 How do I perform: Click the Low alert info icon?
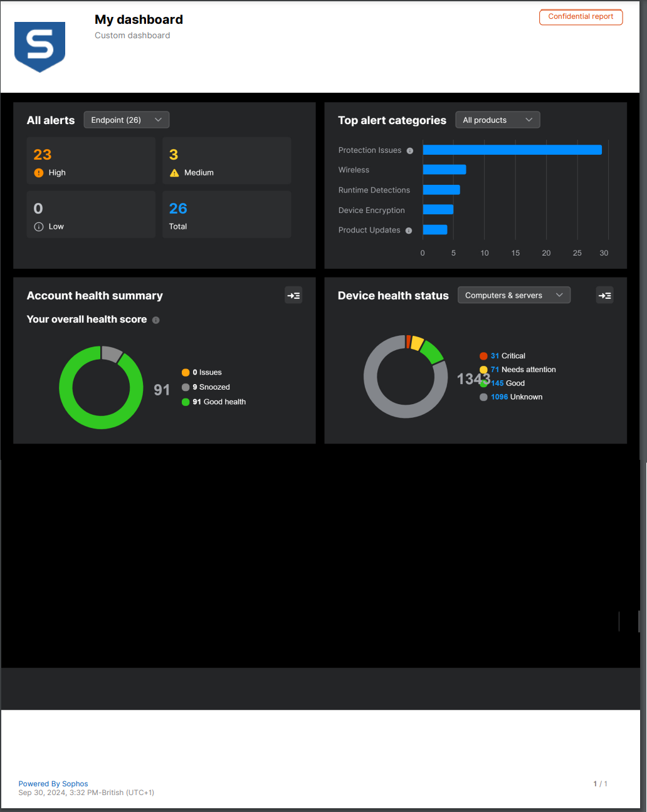click(x=39, y=227)
